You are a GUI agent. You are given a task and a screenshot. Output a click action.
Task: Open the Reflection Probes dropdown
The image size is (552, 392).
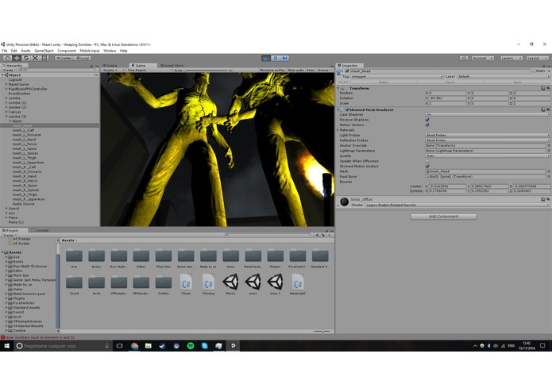(488, 140)
